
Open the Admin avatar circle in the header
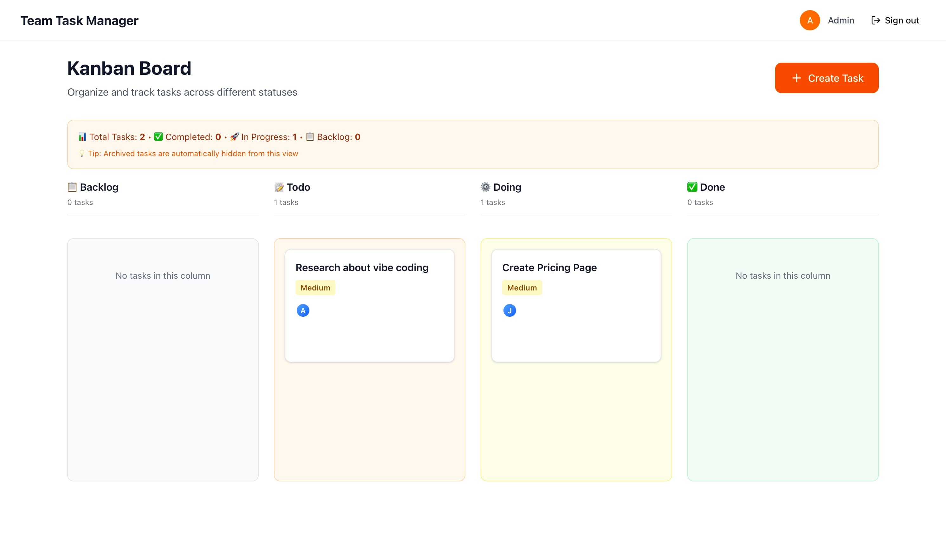810,20
